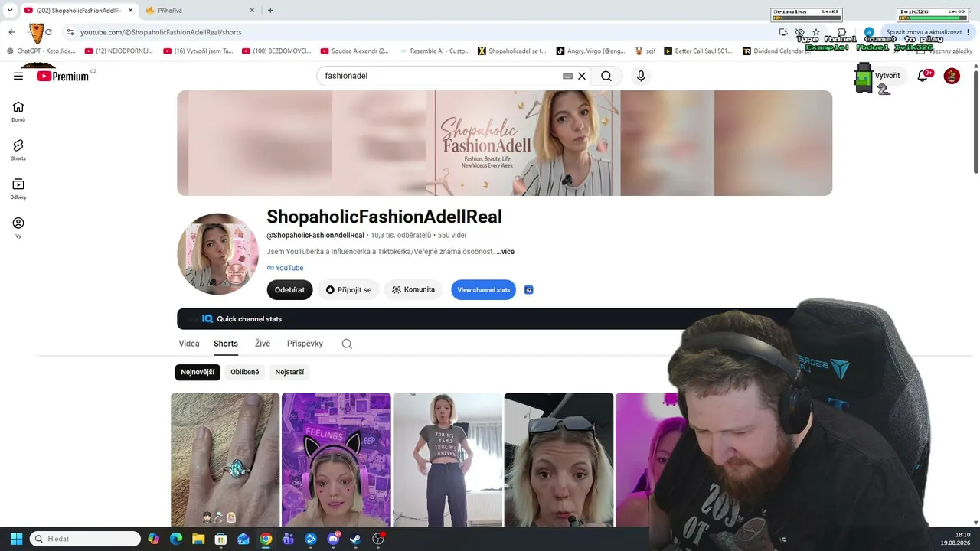This screenshot has height=551, width=980.
Task: Open the ring on hand short thumbnail
Action: pos(225,459)
